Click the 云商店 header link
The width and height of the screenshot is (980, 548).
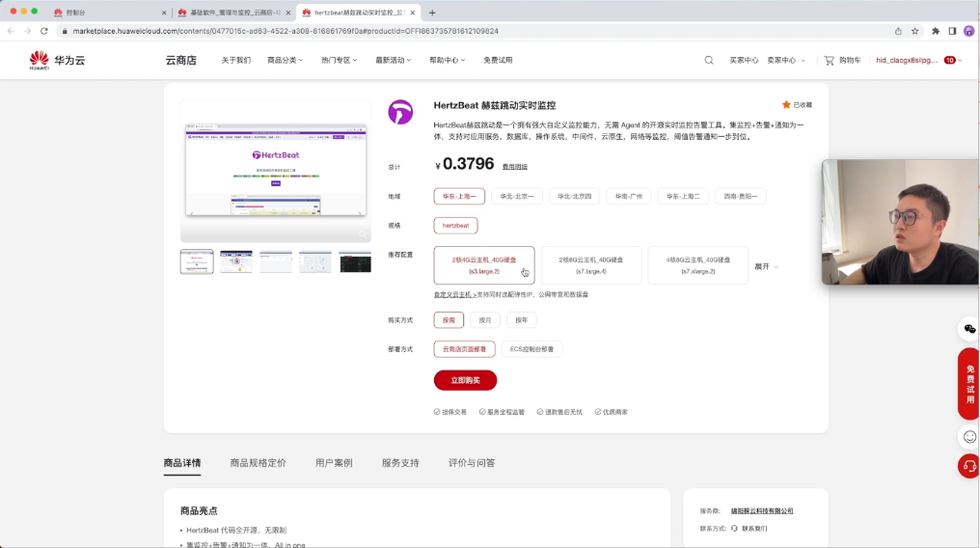181,60
